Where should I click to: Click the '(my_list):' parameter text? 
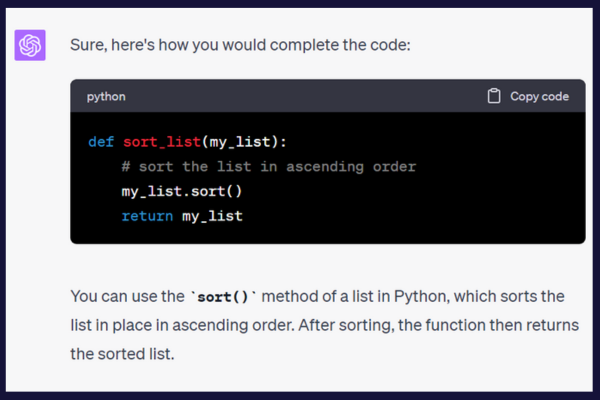pos(244,142)
